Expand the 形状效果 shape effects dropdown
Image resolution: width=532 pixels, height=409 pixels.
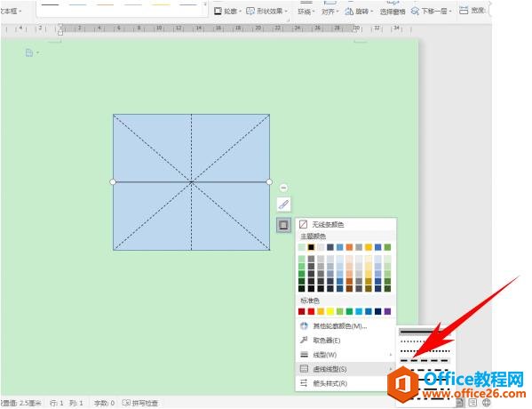tap(267, 12)
